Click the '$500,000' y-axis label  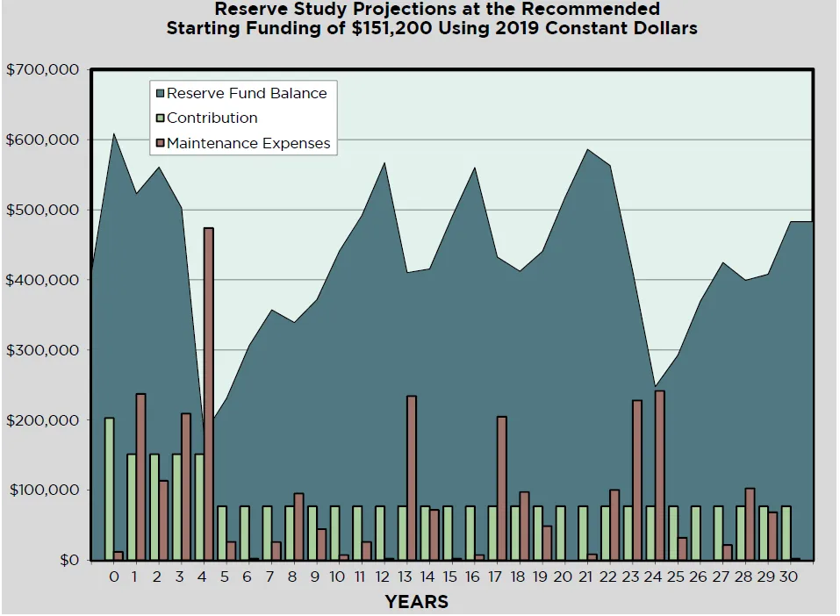[42, 210]
